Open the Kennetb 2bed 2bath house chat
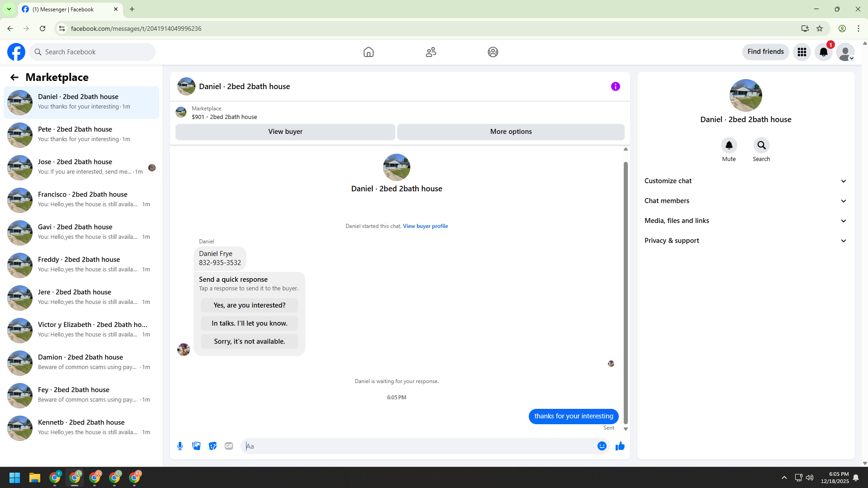The height and width of the screenshot is (488, 868). coord(81,428)
